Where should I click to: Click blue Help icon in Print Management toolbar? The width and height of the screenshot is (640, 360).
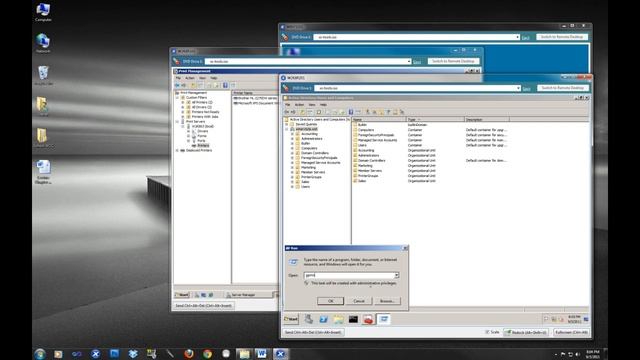(x=225, y=85)
